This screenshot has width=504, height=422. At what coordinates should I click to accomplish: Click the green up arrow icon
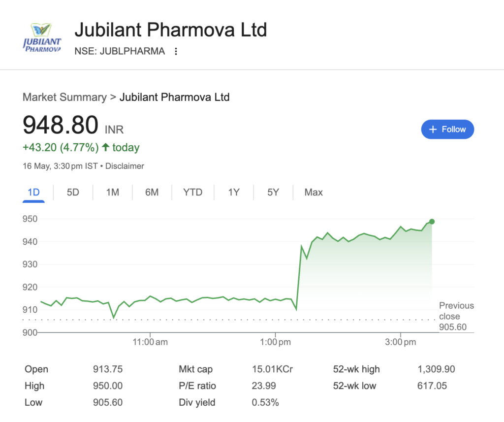click(106, 147)
